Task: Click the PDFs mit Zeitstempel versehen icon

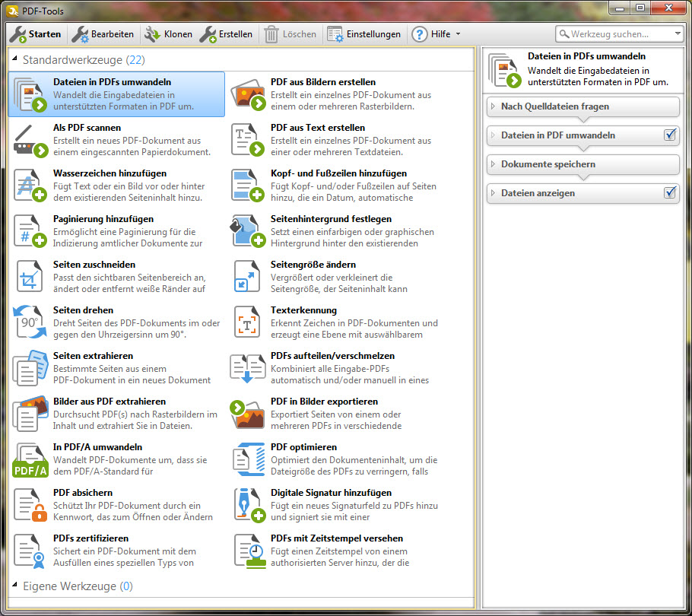Action: [x=249, y=551]
